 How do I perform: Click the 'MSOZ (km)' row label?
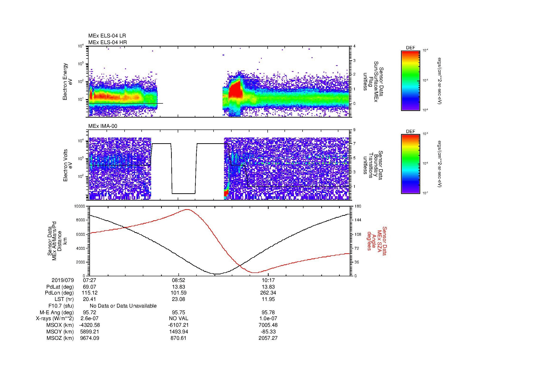click(x=60, y=338)
